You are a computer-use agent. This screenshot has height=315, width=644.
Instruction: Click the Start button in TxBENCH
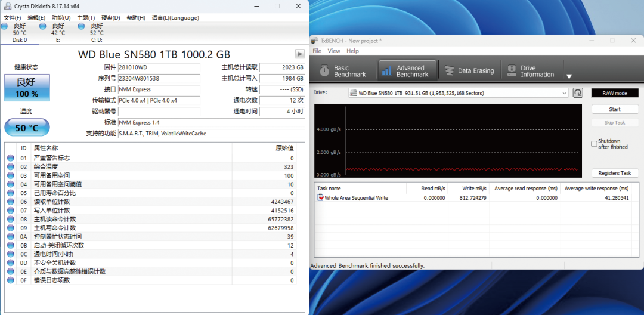pos(615,109)
